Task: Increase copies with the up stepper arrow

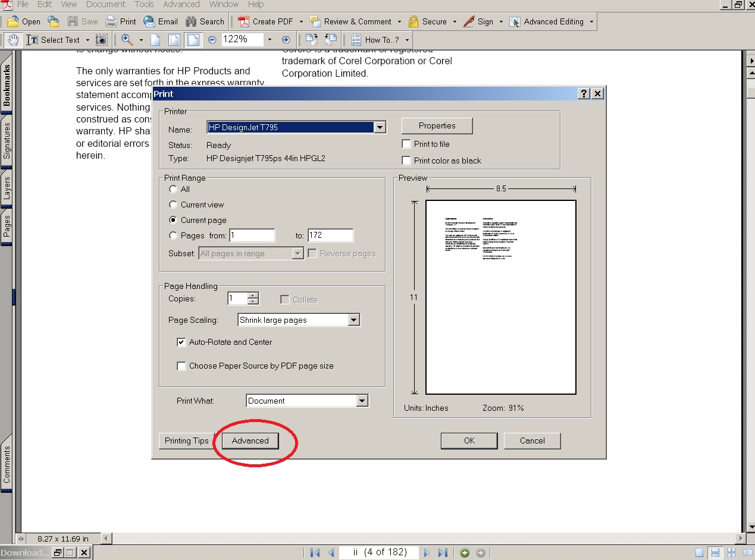Action: (253, 295)
